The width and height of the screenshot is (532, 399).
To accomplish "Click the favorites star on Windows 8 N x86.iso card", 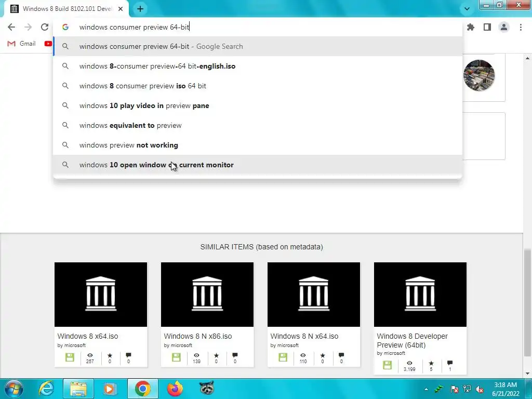I will tap(216, 355).
